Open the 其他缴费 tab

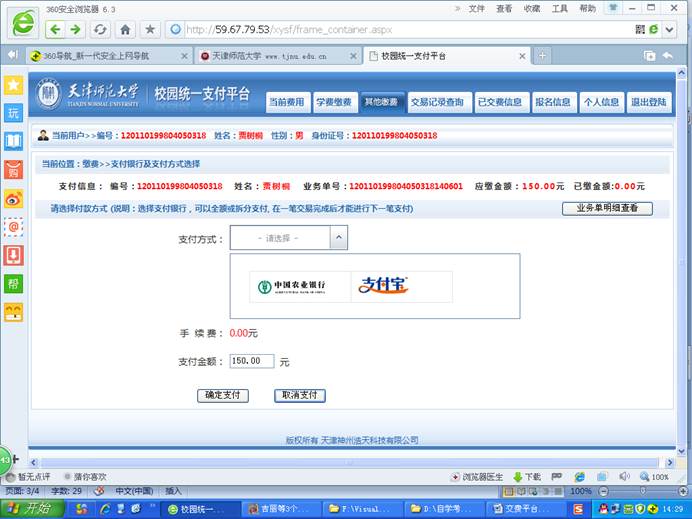click(x=381, y=102)
